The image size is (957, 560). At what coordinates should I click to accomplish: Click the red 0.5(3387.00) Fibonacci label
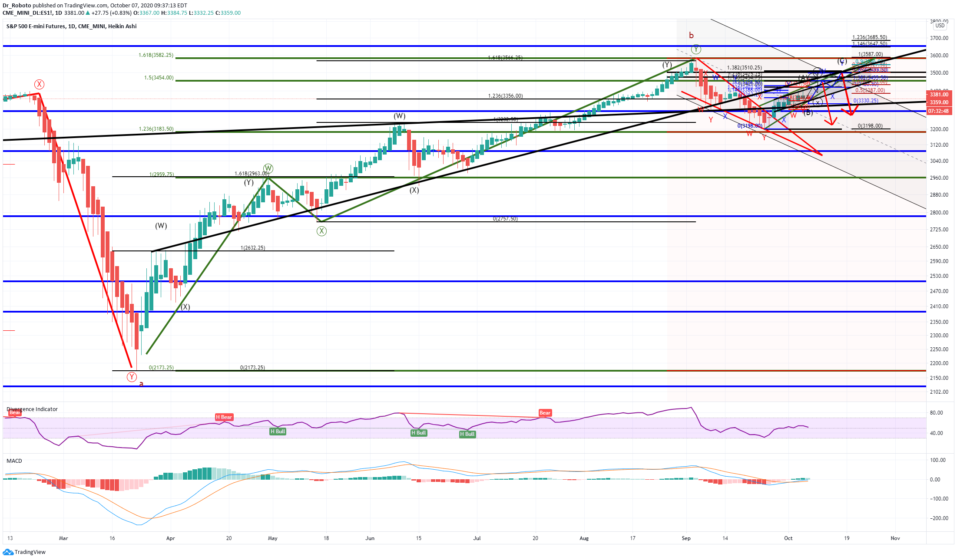[870, 90]
